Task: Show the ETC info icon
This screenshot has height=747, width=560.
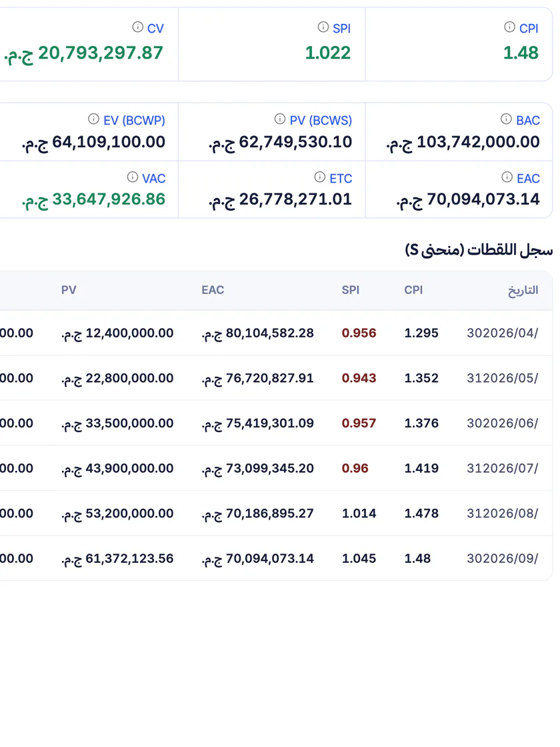Action: point(319,177)
